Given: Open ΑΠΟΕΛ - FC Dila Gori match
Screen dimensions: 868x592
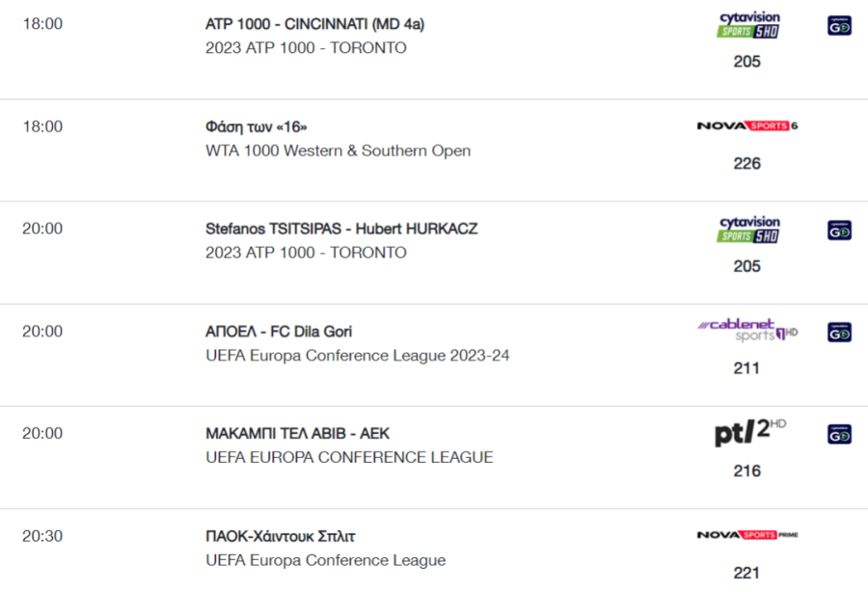Looking at the screenshot, I should 279,332.
